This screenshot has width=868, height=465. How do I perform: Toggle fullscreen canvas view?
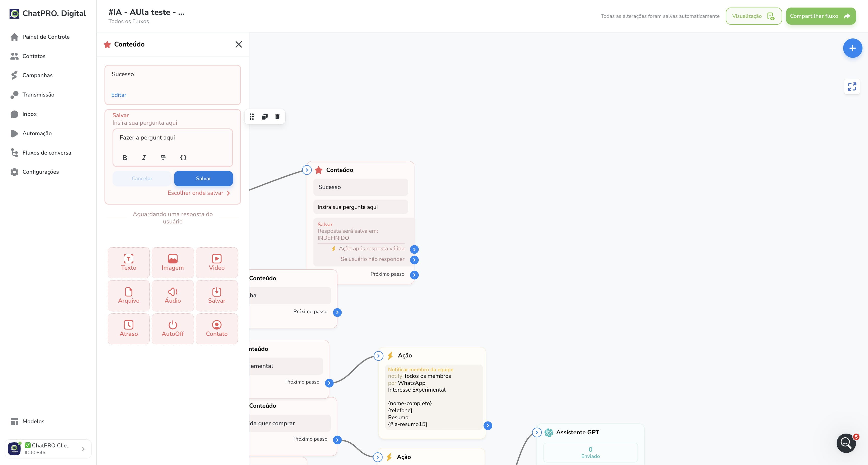coord(852,87)
